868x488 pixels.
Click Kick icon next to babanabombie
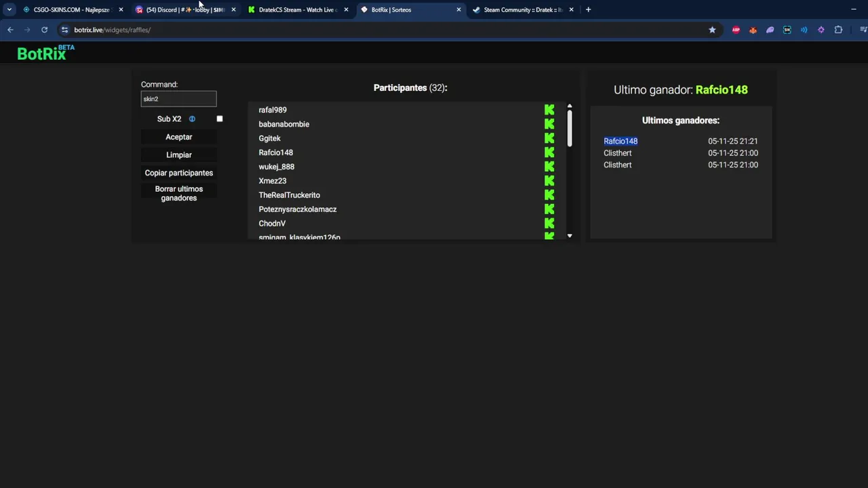[x=549, y=124]
